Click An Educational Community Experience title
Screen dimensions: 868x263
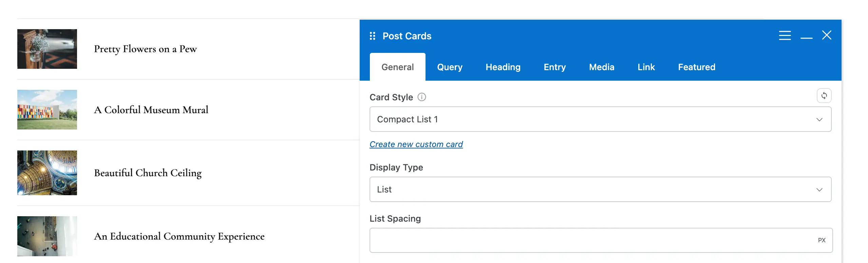pos(179,237)
